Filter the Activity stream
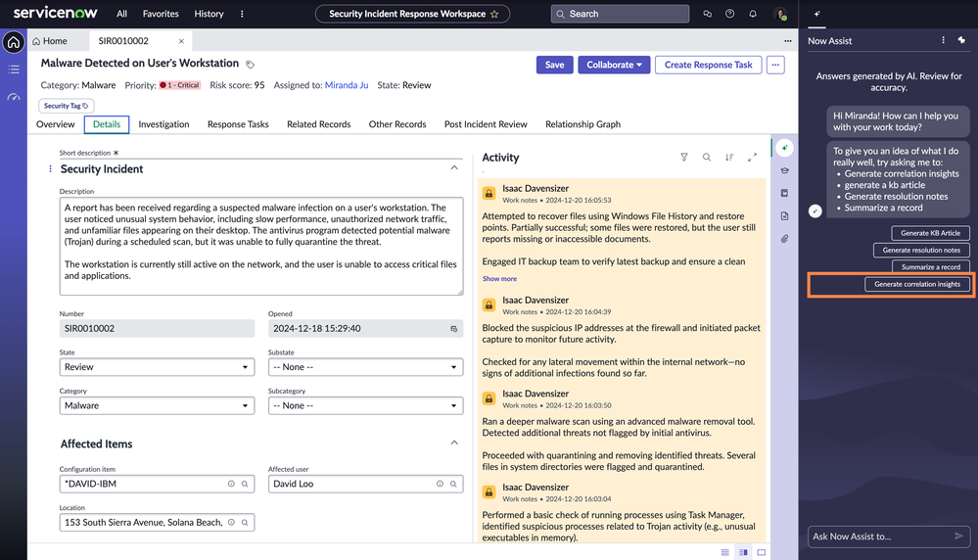 (684, 158)
